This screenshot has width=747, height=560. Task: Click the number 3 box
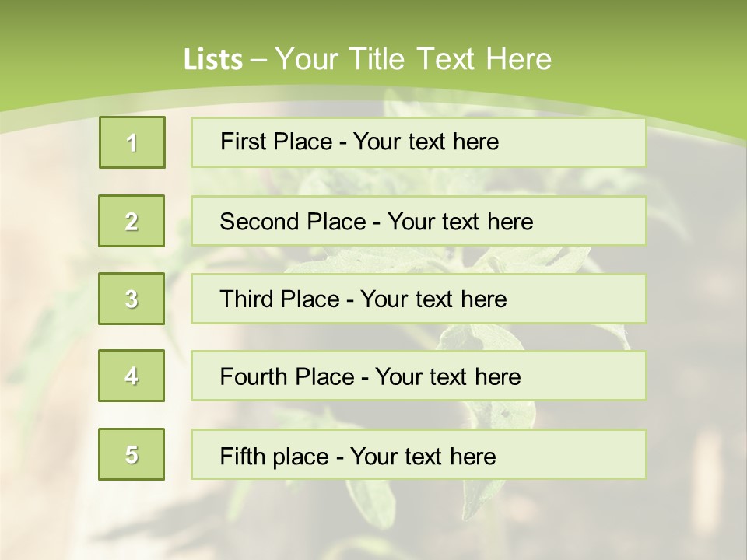tap(132, 299)
